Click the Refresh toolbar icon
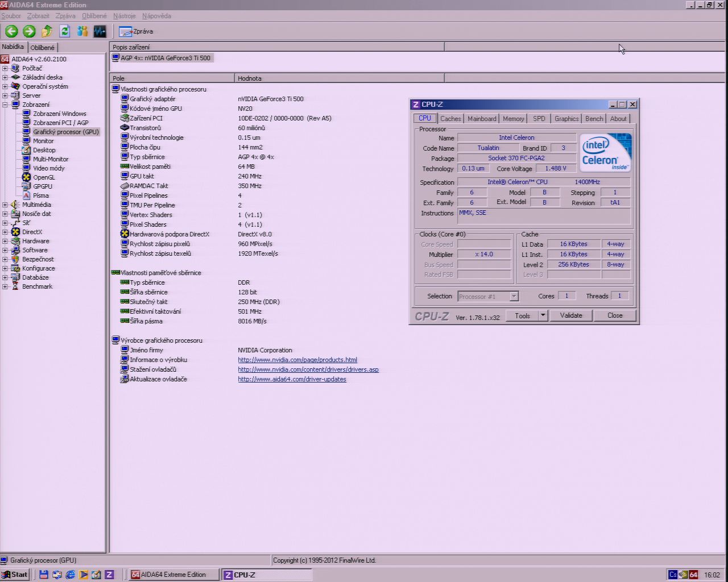 pyautogui.click(x=64, y=31)
